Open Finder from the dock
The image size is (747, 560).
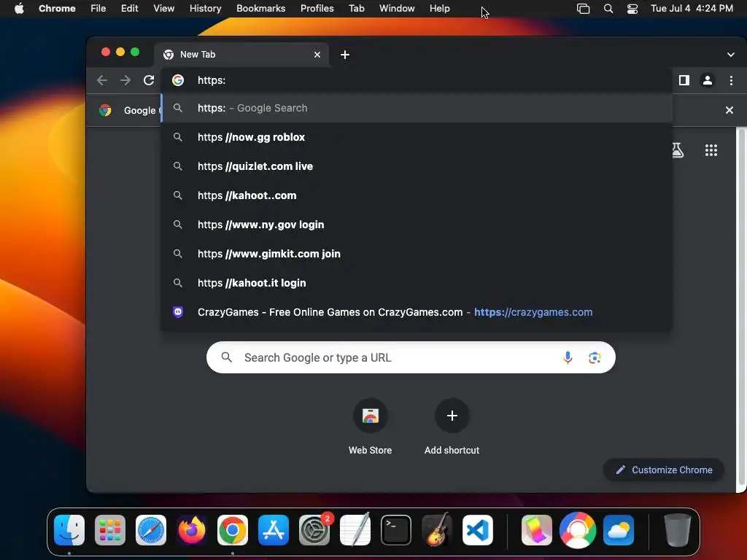[69, 529]
